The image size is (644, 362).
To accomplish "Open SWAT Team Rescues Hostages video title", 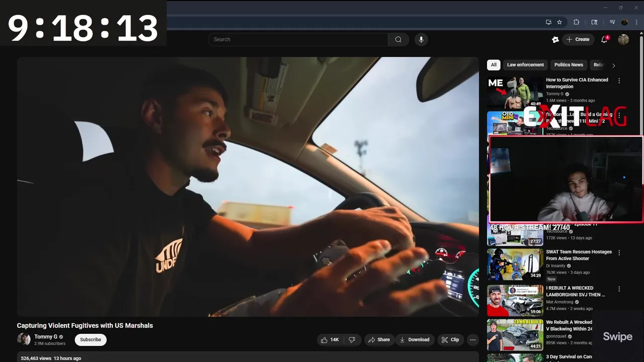I will pos(579,255).
